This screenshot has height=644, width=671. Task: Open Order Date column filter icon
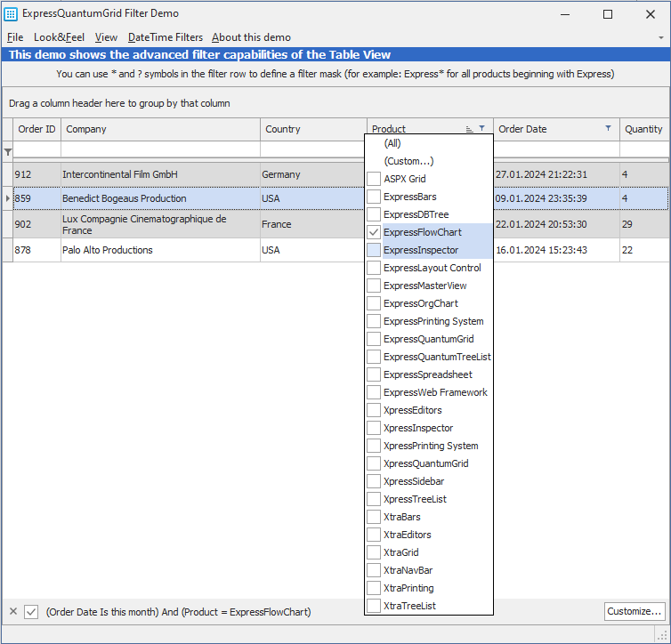click(x=608, y=128)
